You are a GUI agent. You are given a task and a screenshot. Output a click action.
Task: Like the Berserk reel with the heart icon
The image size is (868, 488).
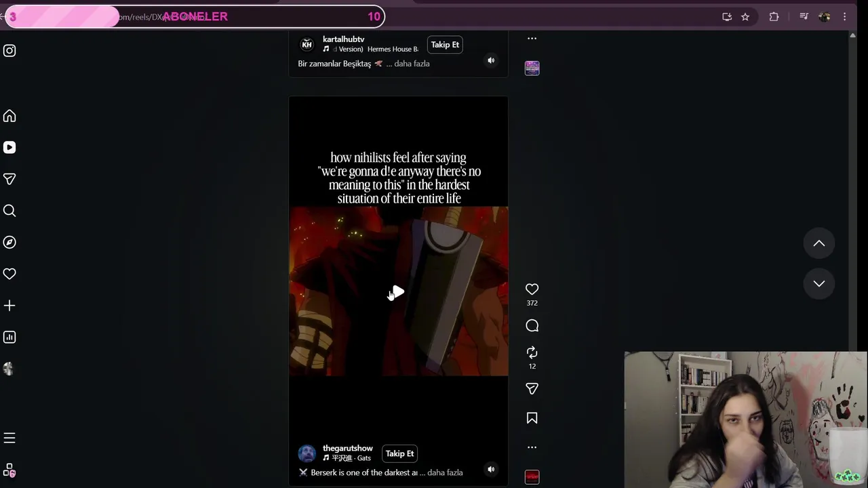point(532,289)
